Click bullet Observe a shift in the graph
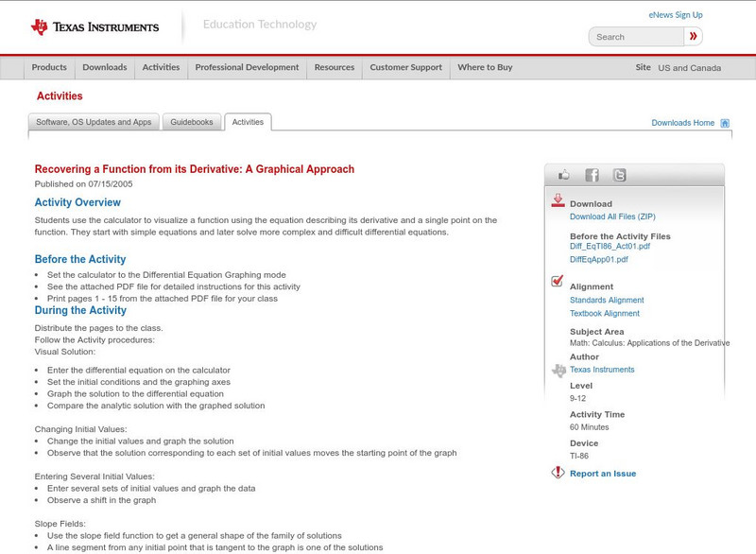Screen dimensions: 756x554 point(102,500)
